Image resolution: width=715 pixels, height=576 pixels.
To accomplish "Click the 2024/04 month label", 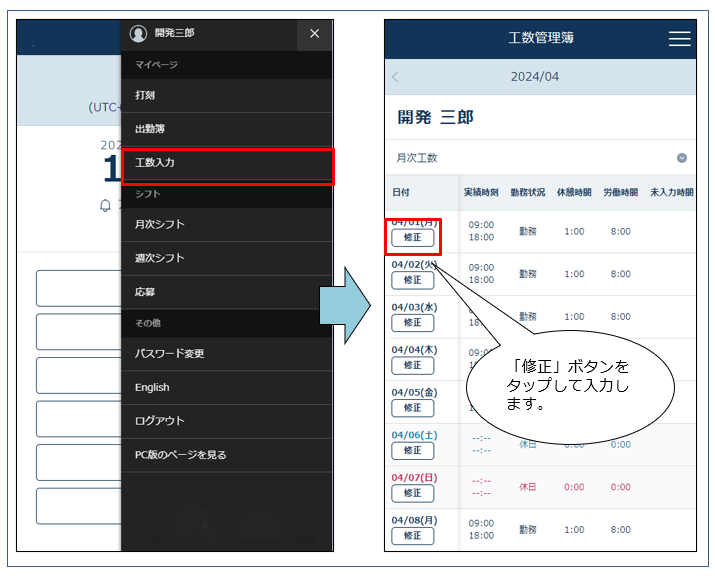I will (x=534, y=77).
